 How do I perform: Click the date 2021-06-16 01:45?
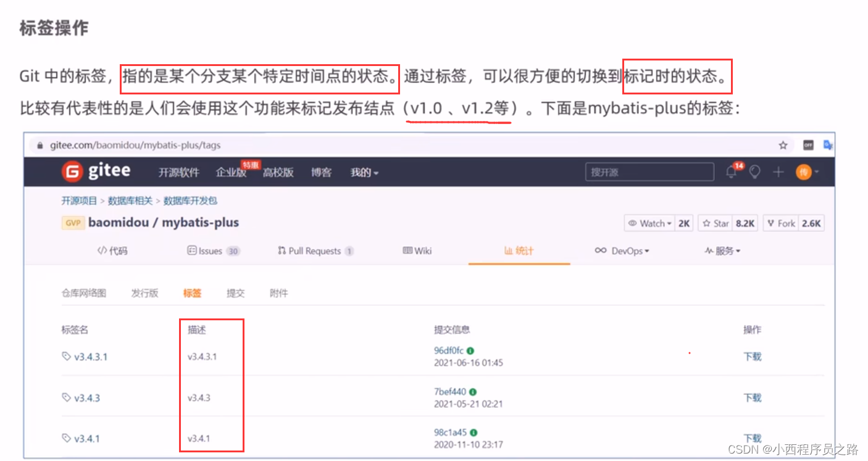[469, 362]
